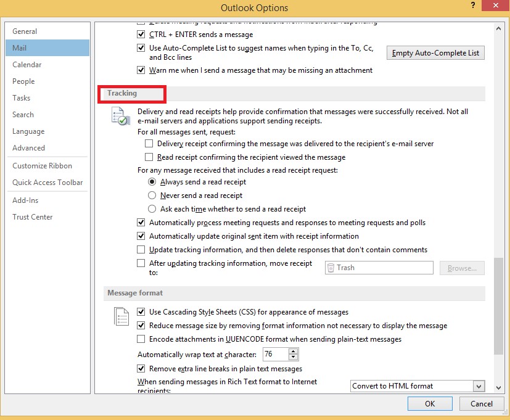This screenshot has height=420, width=510.
Task: Enable UUENCODE attachment encoding checkbox
Action: point(141,339)
